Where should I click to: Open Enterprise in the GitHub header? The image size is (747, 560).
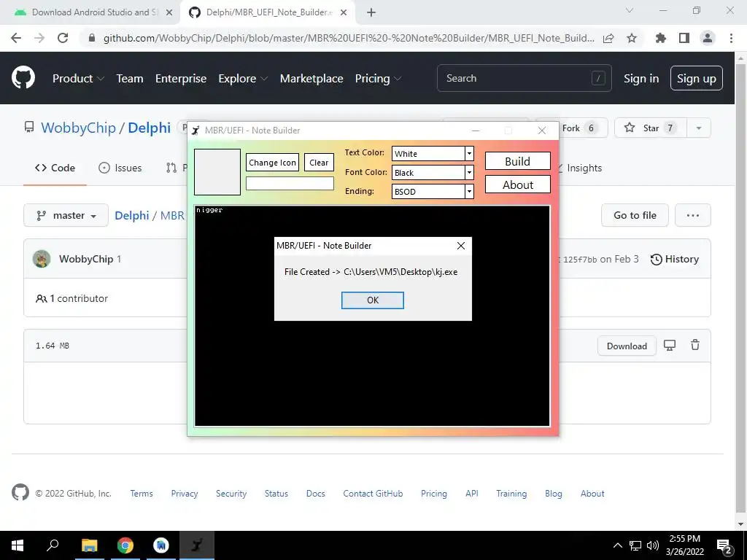pyautogui.click(x=181, y=79)
